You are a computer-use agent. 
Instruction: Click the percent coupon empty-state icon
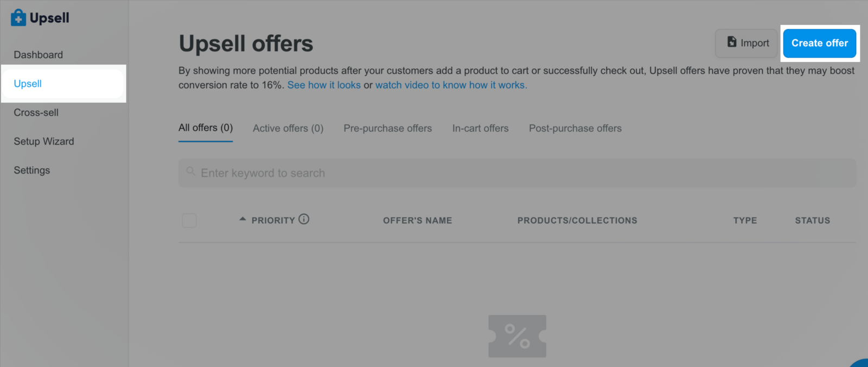click(517, 336)
